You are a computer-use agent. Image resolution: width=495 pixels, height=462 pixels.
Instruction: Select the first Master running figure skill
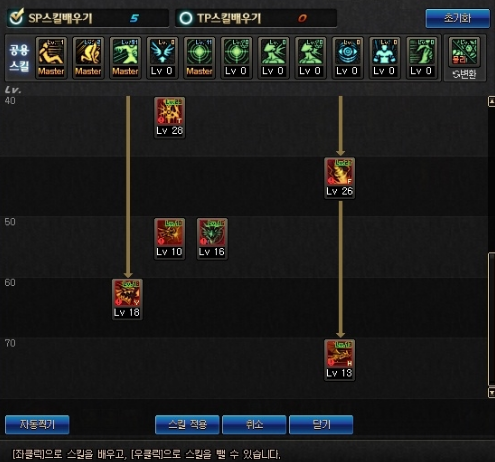click(51, 58)
